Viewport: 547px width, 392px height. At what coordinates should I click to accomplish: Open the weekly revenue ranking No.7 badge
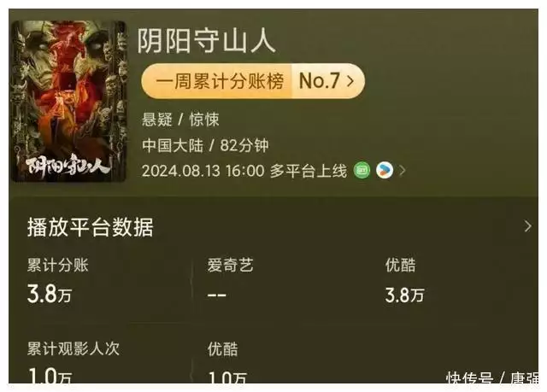tap(253, 81)
